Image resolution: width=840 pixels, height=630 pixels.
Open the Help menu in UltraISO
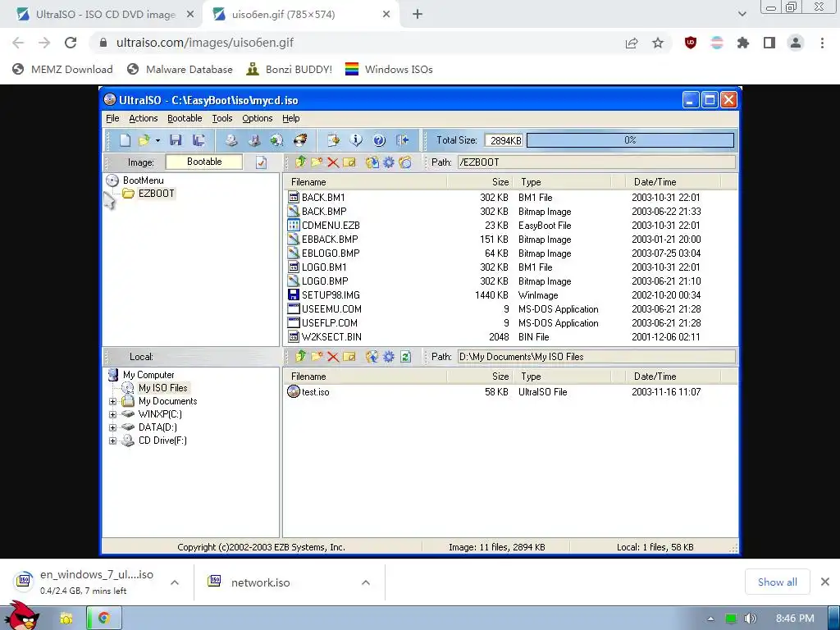291,118
